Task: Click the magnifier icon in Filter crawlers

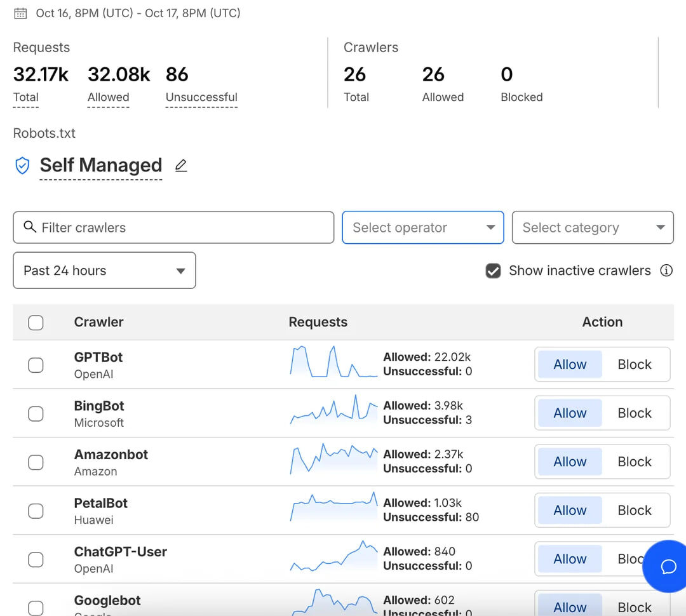Action: pos(30,227)
